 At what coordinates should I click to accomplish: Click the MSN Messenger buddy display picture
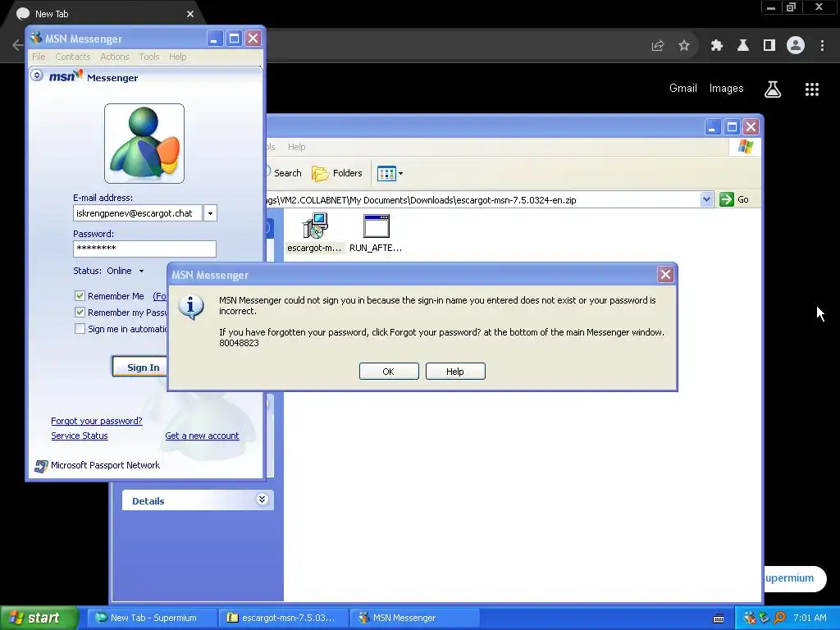pos(144,144)
